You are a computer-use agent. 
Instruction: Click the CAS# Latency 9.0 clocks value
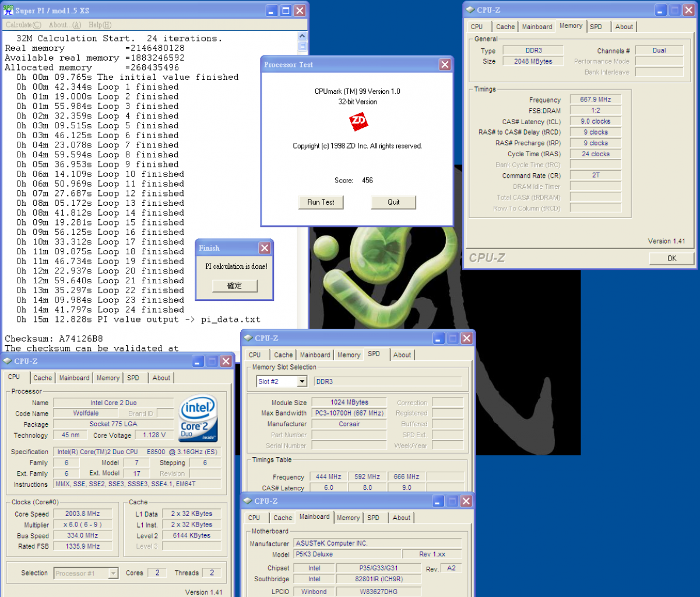click(x=596, y=121)
